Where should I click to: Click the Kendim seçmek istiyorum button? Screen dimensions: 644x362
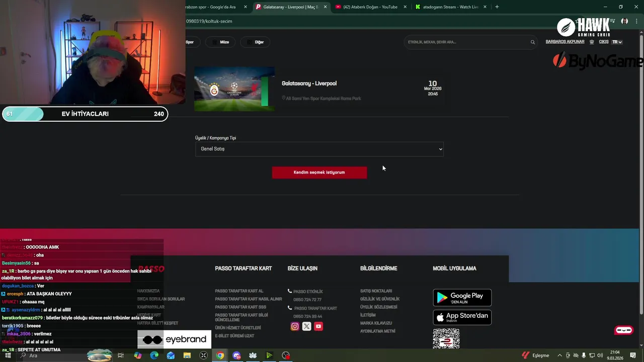pos(319,172)
